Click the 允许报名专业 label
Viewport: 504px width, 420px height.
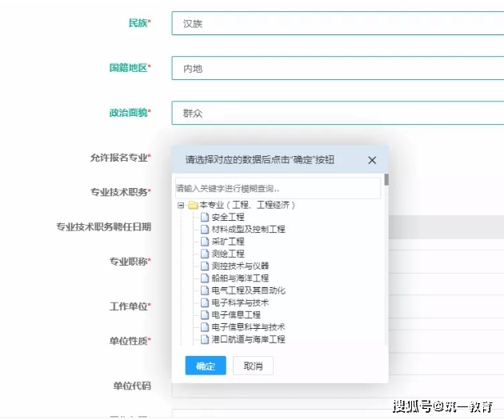(x=121, y=158)
